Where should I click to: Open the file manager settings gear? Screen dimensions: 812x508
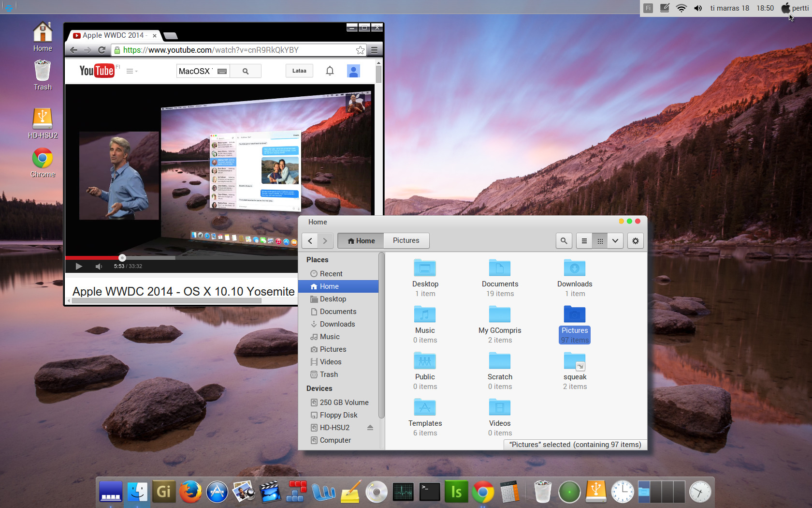[636, 241]
